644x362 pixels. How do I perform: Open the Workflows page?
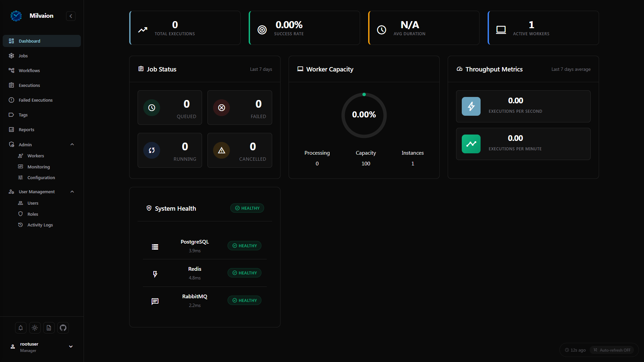[42, 70]
